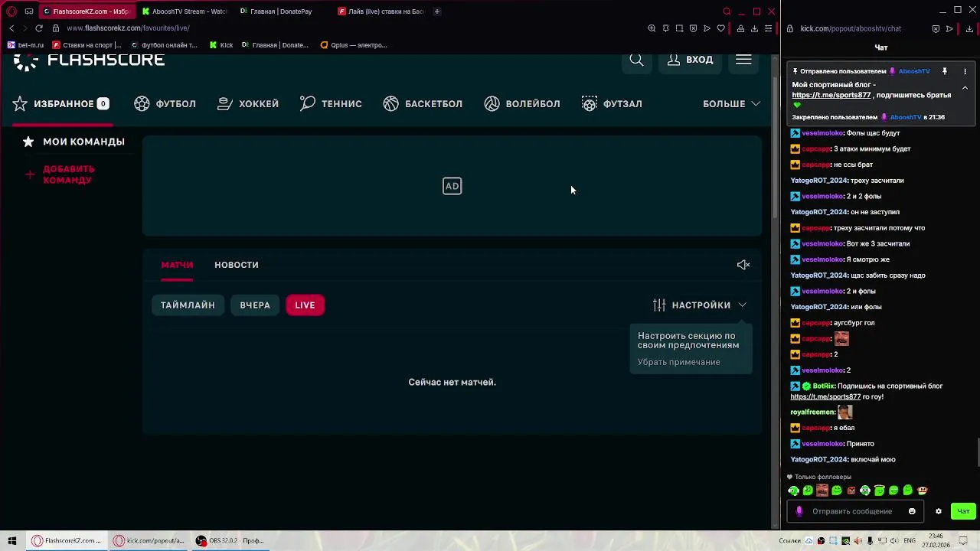980x551 pixels.
Task: Click the purple microphone icon in chat input
Action: click(x=799, y=511)
